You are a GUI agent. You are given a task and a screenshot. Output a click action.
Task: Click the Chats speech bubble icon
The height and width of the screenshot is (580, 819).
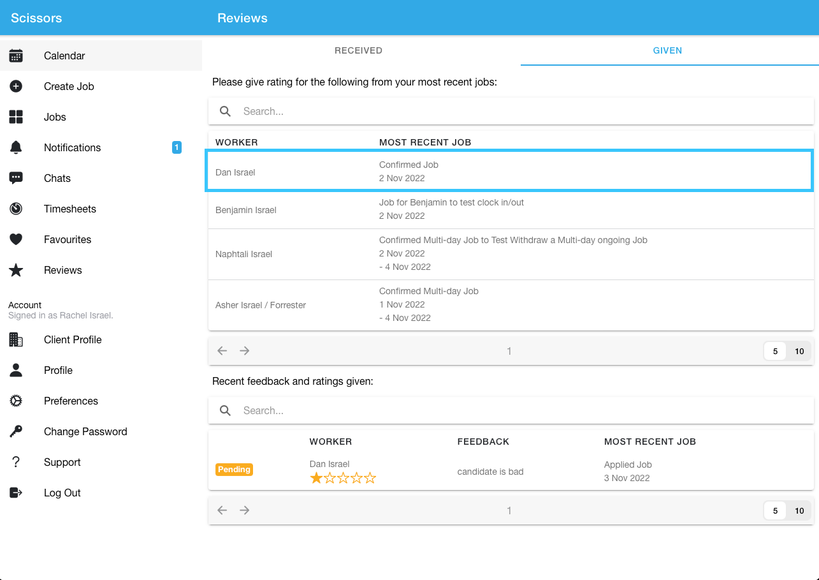tap(16, 178)
